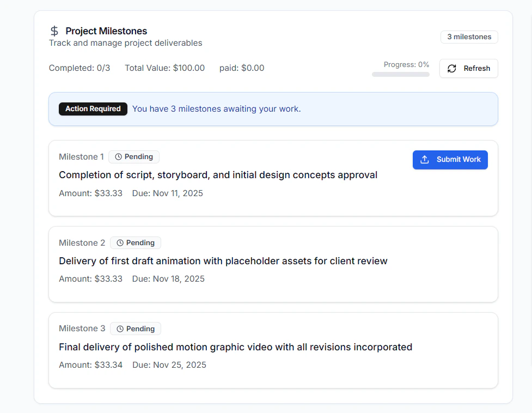Open the script and storyboard milestone title
The width and height of the screenshot is (532, 413).
(x=218, y=175)
